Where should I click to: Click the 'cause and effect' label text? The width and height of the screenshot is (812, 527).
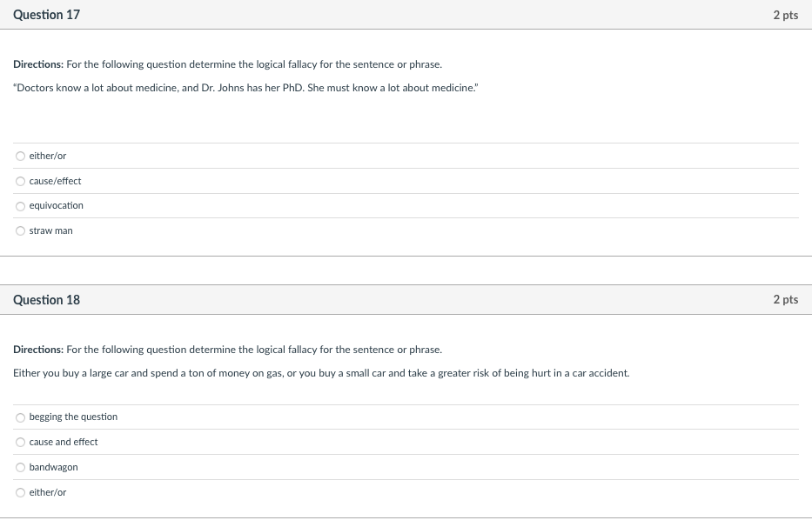64,442
